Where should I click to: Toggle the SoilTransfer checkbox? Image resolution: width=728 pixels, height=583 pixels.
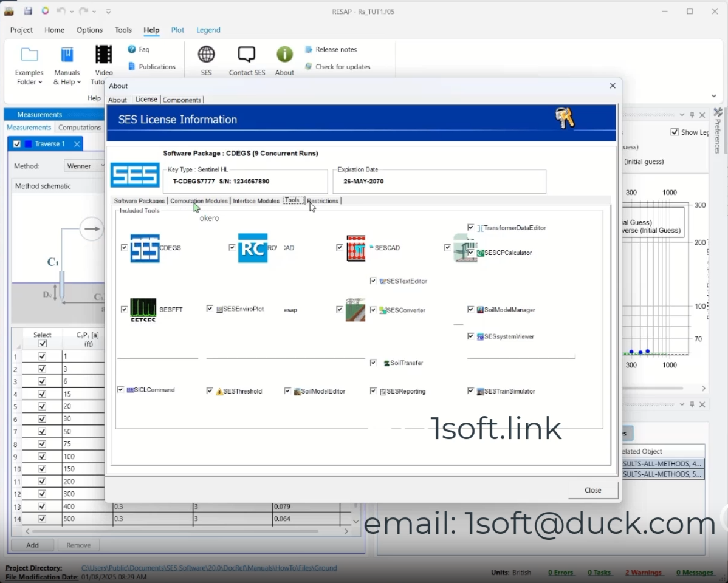pyautogui.click(x=373, y=363)
